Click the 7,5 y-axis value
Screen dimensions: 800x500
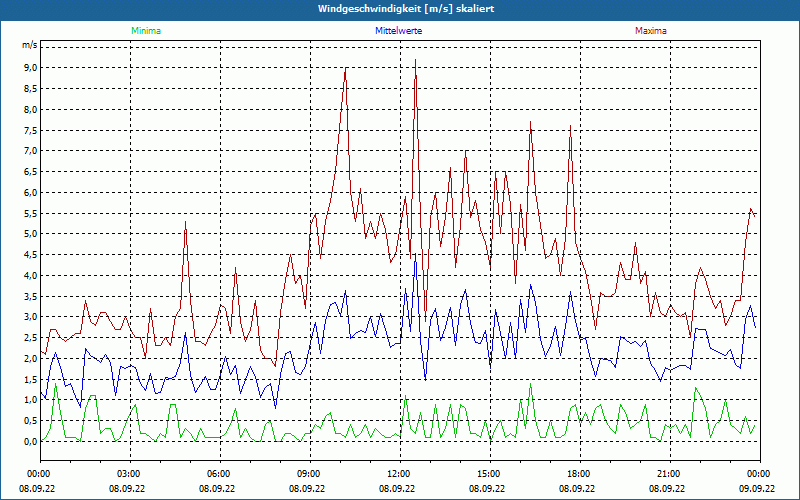coord(31,130)
